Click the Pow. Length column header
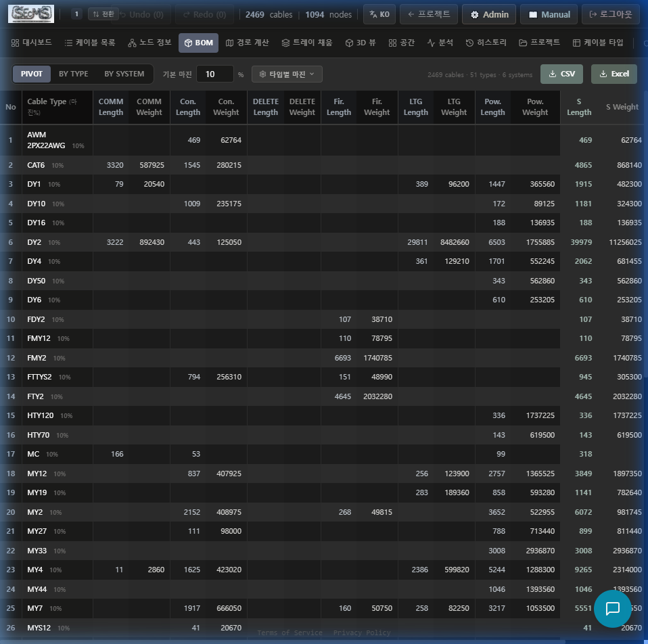Viewport: 648px width, 644px height. tap(492, 107)
